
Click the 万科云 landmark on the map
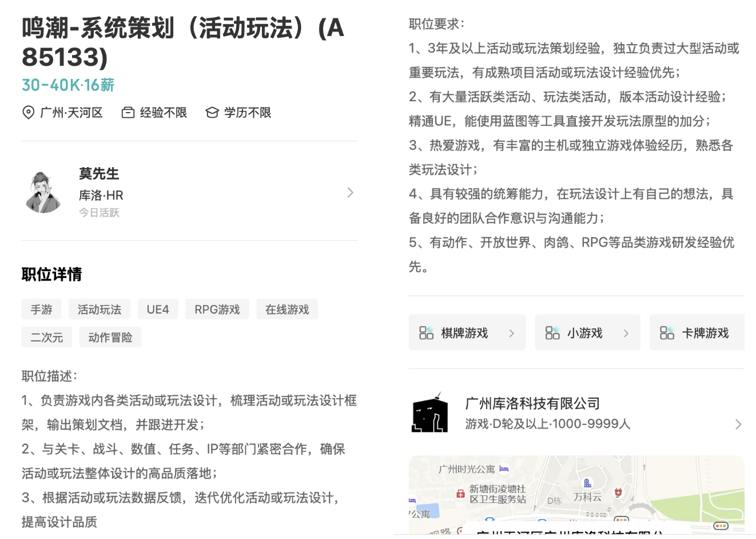(587, 496)
